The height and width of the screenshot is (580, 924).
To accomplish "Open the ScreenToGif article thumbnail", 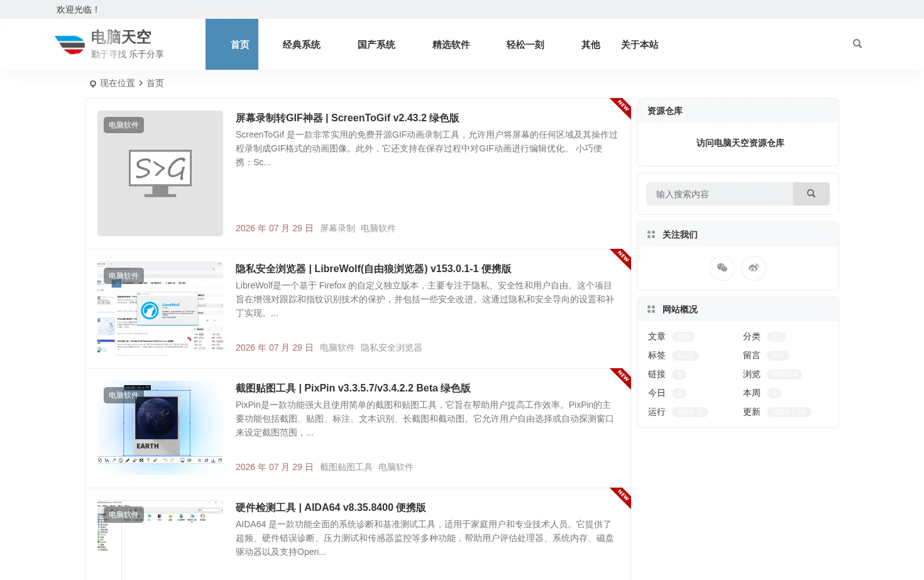I will (x=160, y=173).
